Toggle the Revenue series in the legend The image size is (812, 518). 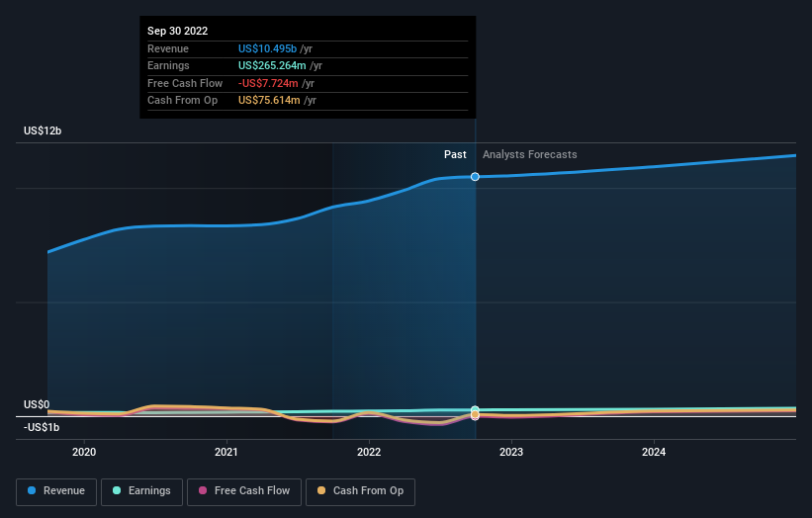tap(56, 491)
